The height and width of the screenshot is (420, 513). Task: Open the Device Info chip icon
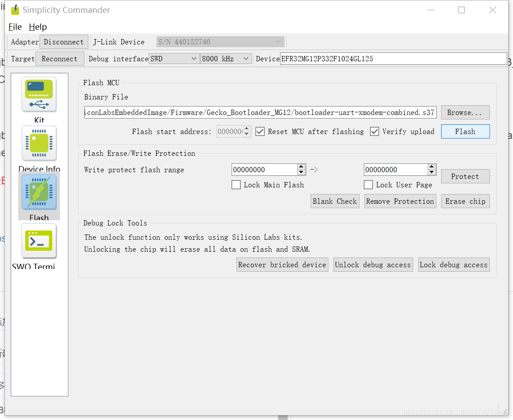click(x=39, y=143)
